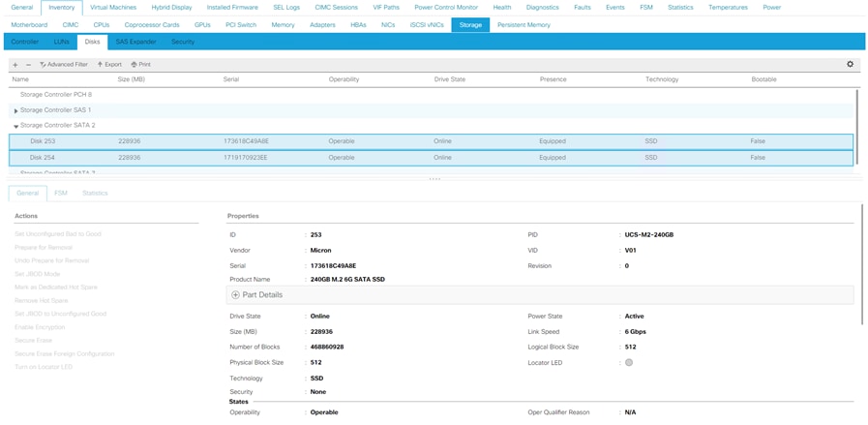Switch to the Adapters sub-tab
This screenshot has height=425, width=868.
322,25
